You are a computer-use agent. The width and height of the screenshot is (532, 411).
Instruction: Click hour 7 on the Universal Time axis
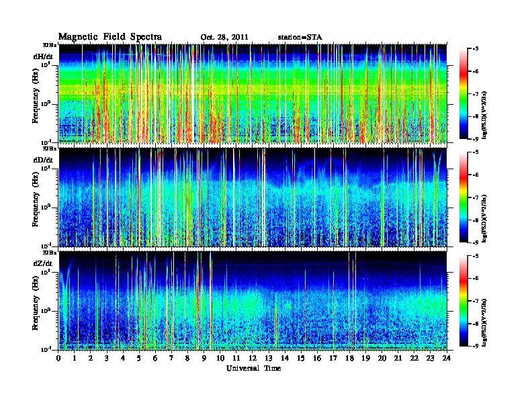pyautogui.click(x=172, y=358)
